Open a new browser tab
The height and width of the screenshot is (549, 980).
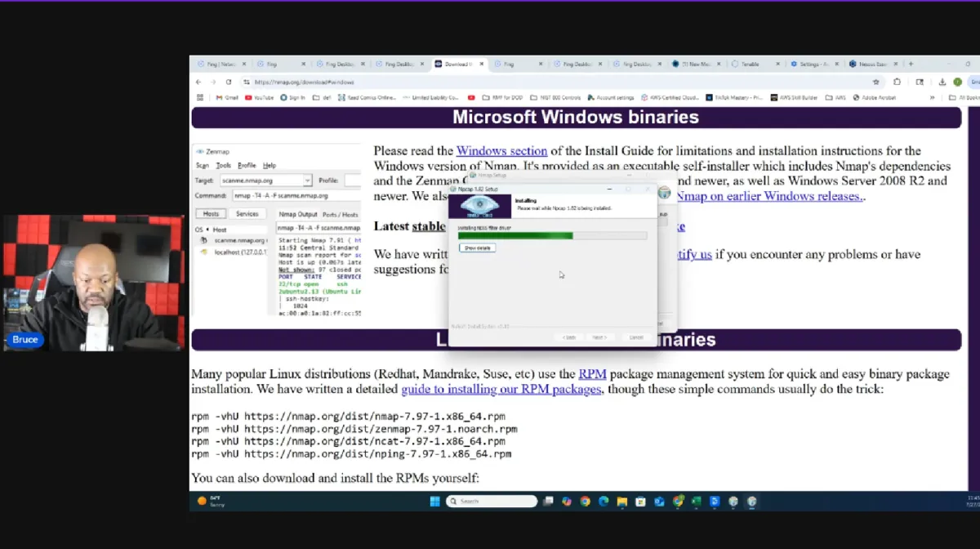pos(911,64)
